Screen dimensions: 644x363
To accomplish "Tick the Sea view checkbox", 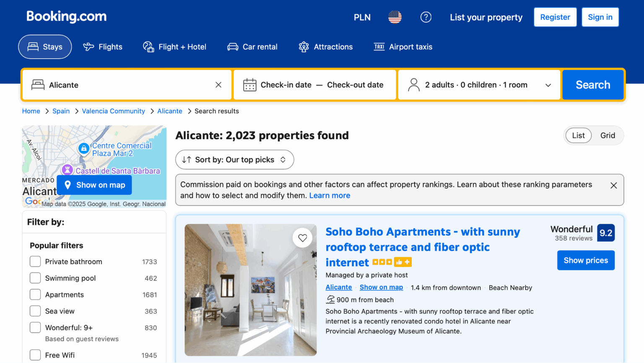I will 35,311.
